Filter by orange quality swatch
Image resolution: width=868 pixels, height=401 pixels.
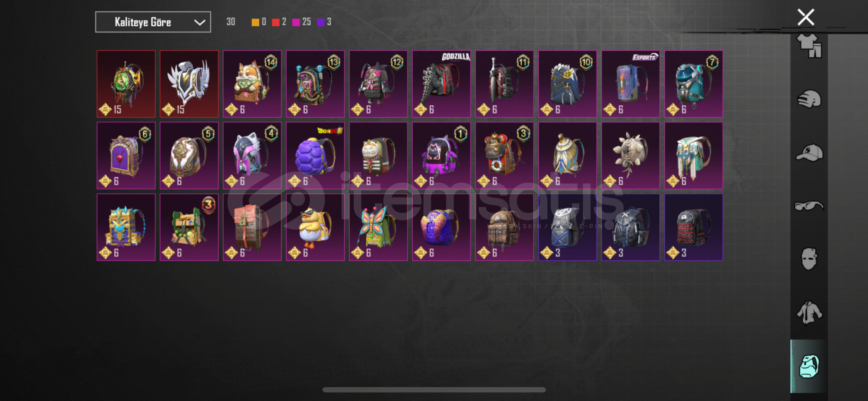255,22
